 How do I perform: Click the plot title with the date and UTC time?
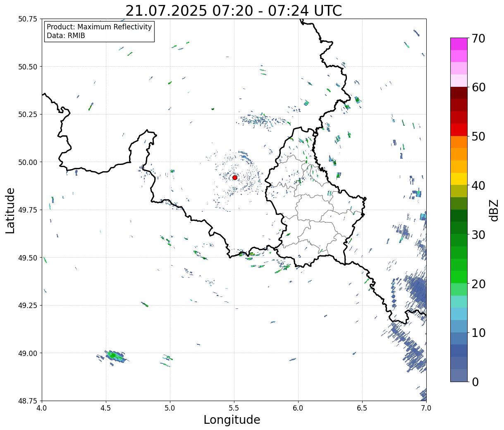point(234,10)
